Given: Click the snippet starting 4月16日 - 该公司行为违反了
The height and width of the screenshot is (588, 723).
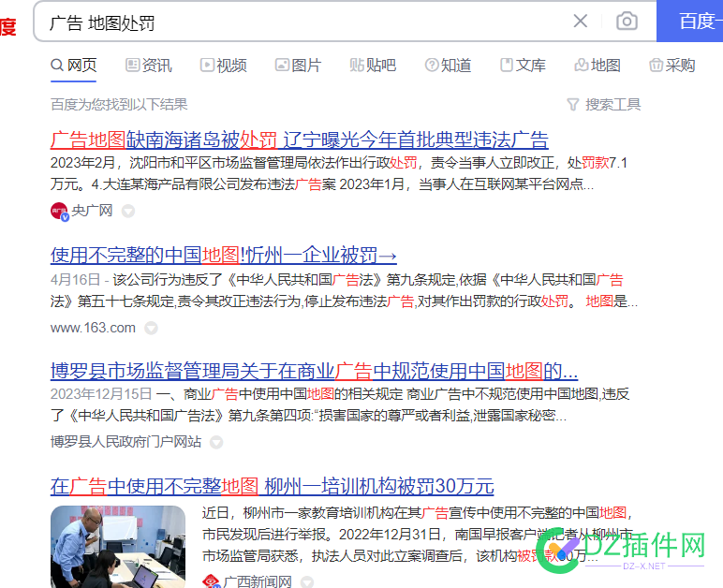Looking at the screenshot, I should point(344,290).
